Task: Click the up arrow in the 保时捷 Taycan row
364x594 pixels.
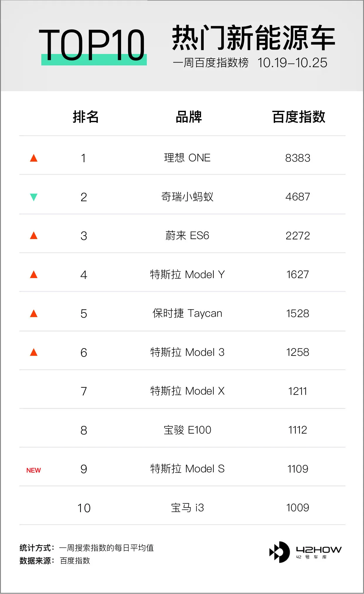Action: click(34, 314)
